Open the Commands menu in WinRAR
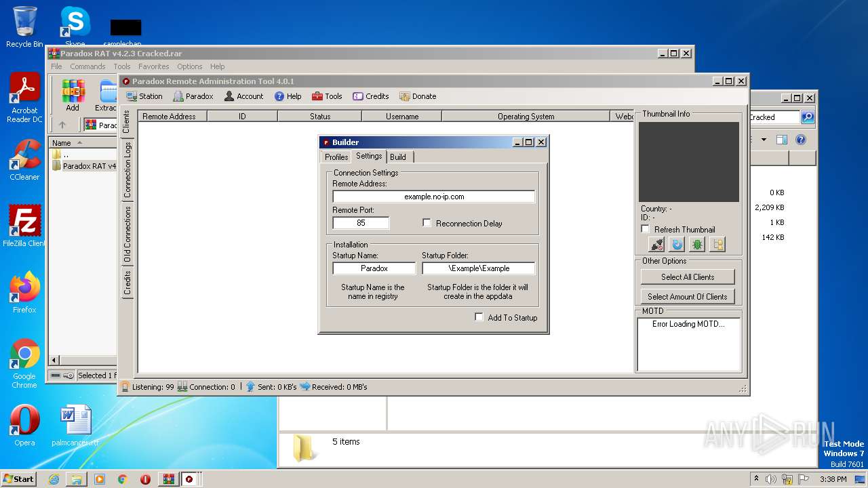This screenshot has height=488, width=868. pos(87,66)
